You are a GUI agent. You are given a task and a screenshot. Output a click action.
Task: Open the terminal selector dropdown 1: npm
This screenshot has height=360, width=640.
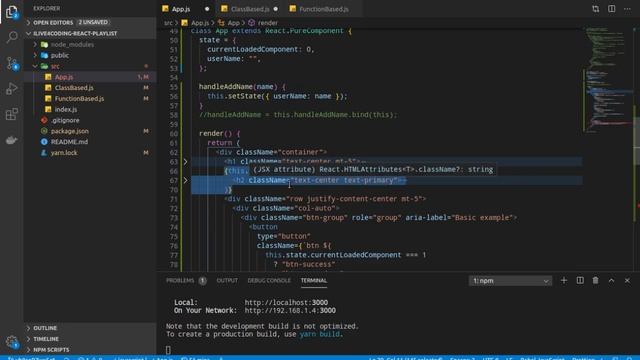coord(511,281)
